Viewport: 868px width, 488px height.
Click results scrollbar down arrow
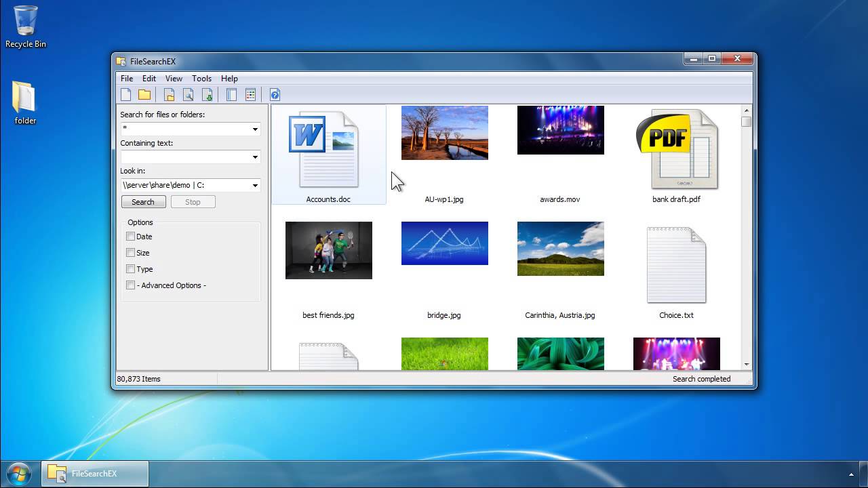(x=747, y=365)
